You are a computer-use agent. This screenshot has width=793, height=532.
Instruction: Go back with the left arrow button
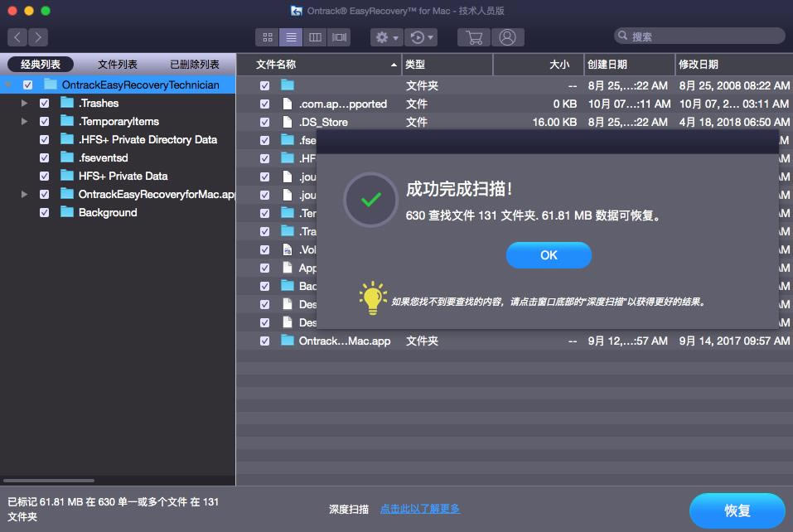tap(17, 37)
